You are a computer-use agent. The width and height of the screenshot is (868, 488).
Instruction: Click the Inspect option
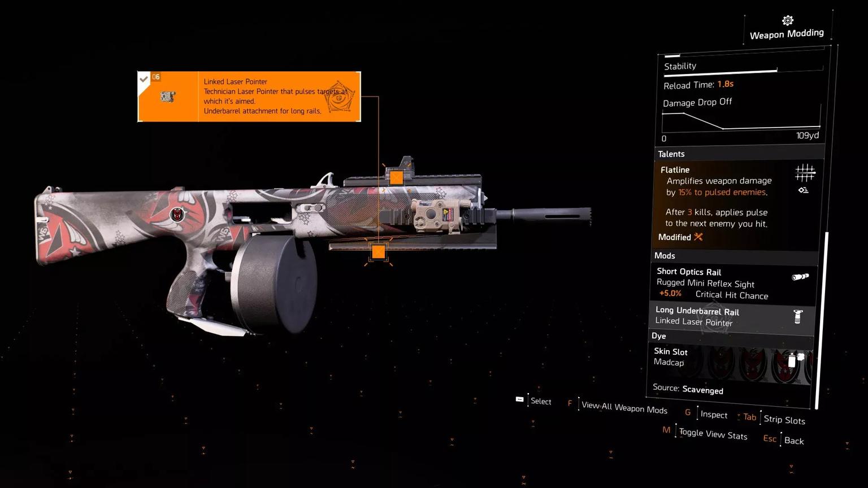[714, 415]
